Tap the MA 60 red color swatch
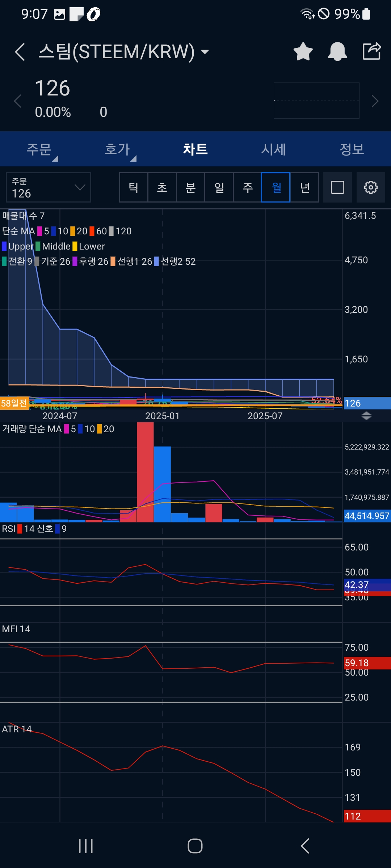This screenshot has height=868, width=391. [92, 231]
